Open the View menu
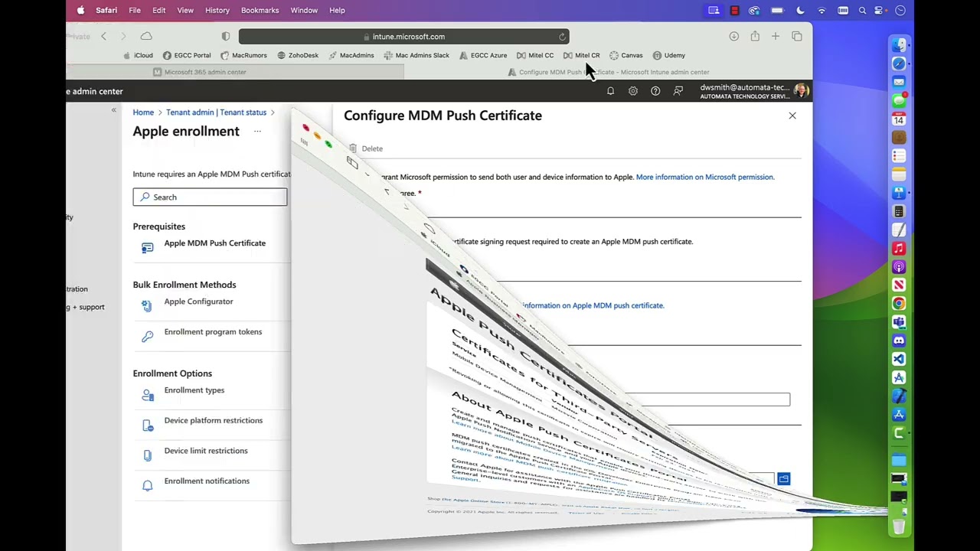This screenshot has width=980, height=551. click(x=185, y=10)
